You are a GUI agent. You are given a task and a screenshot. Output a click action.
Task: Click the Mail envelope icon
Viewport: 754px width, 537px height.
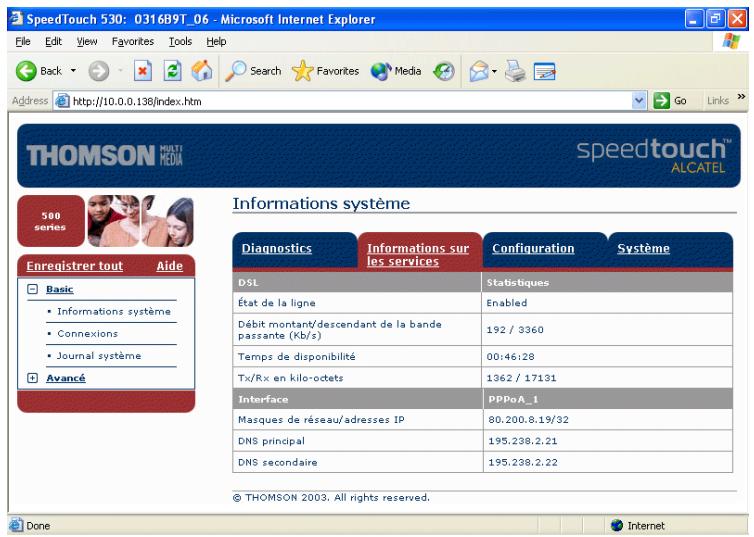479,71
